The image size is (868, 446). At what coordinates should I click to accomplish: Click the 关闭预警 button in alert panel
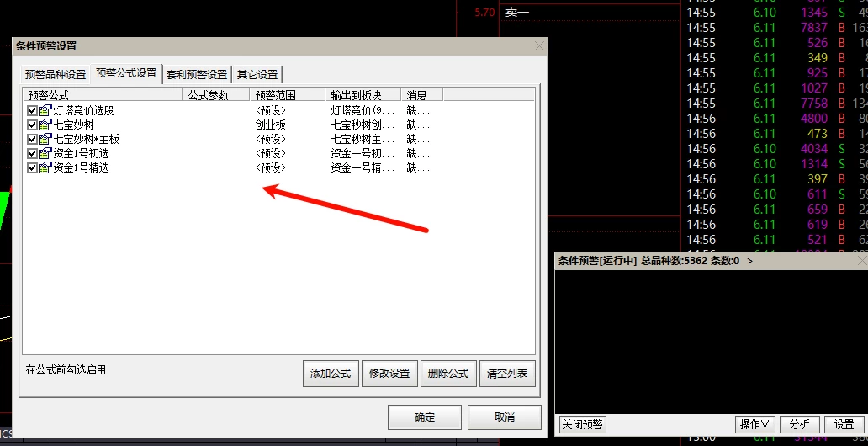[582, 424]
